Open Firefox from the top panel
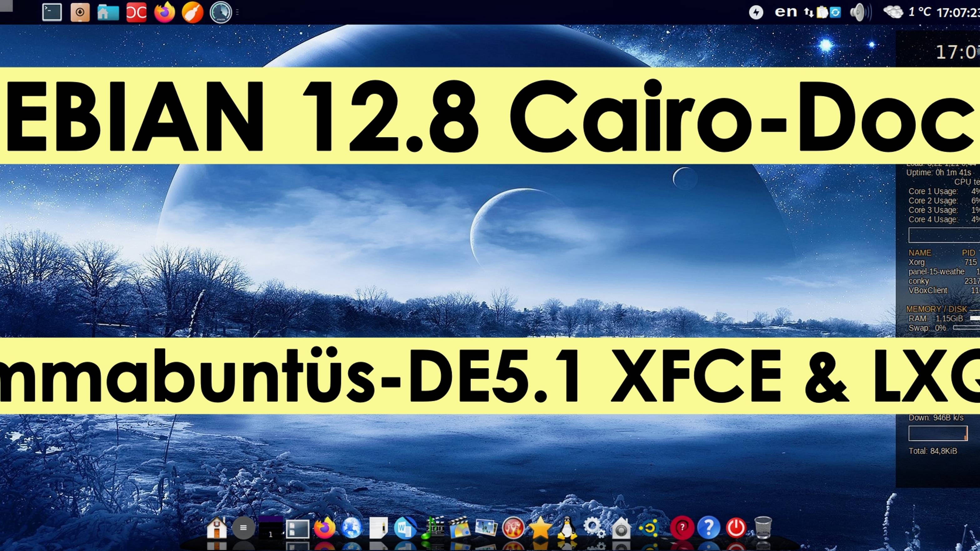 164,12
